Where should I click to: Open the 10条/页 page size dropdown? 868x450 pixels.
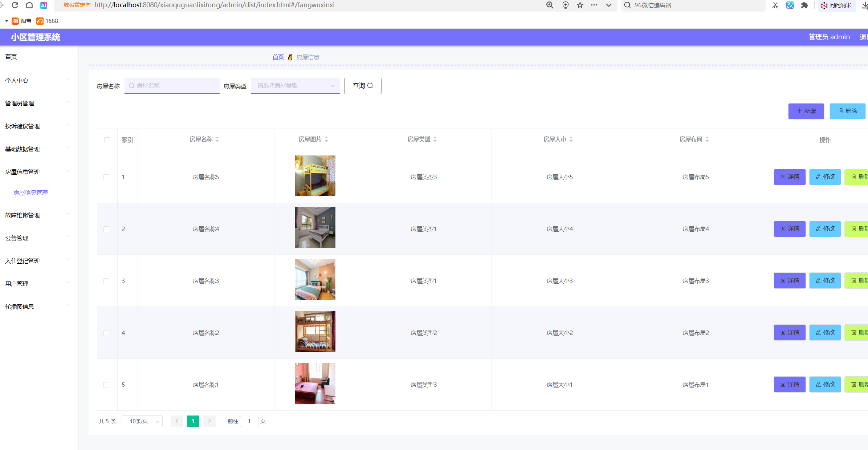point(142,421)
